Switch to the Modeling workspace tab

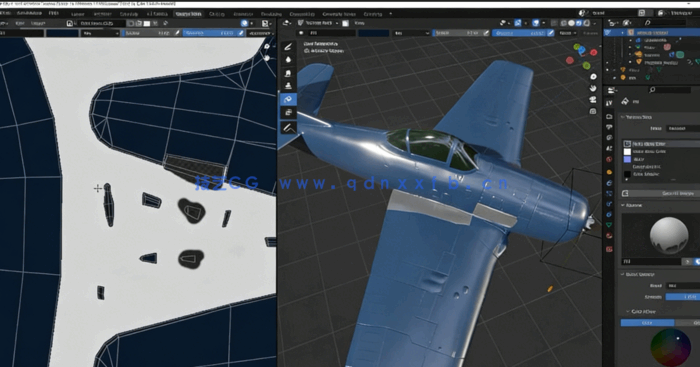pos(103,14)
